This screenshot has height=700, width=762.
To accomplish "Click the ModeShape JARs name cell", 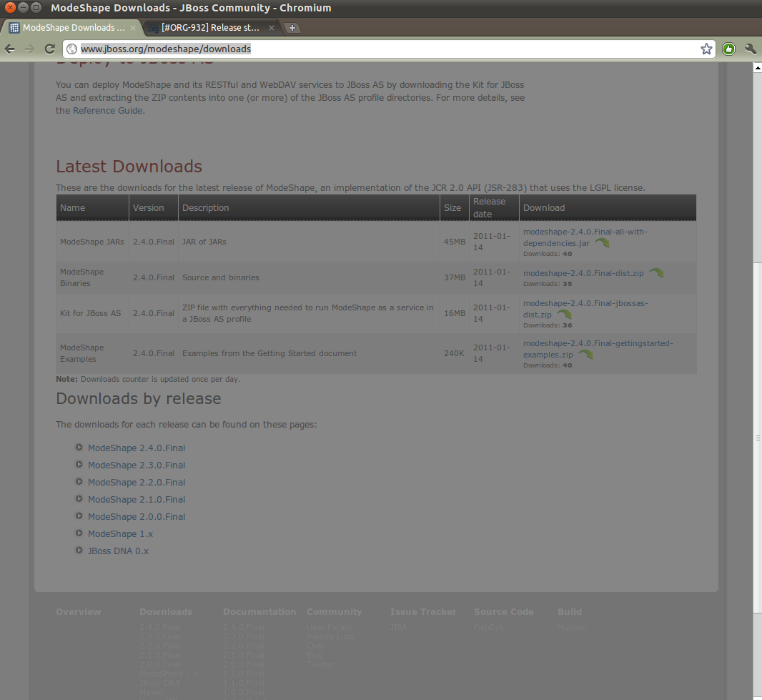I will coord(92,242).
